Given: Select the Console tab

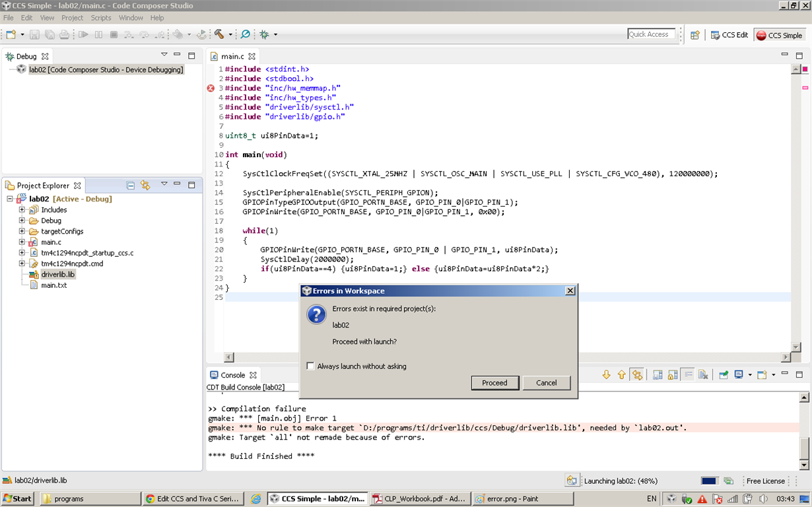Looking at the screenshot, I should (233, 375).
